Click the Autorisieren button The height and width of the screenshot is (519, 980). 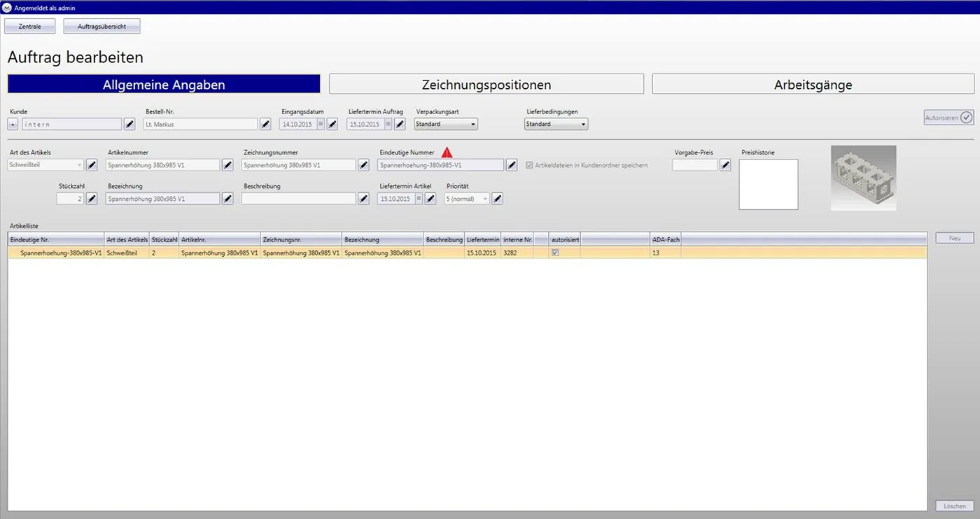pos(948,118)
